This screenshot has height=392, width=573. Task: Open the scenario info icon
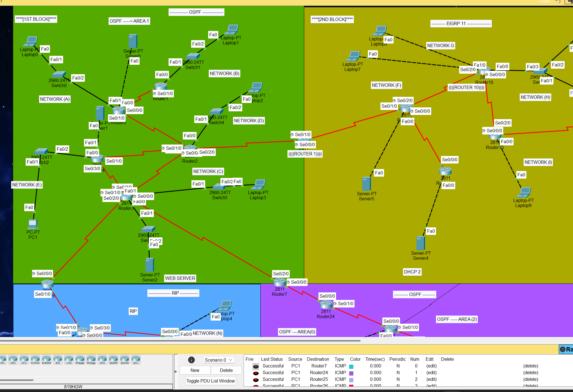click(x=191, y=360)
